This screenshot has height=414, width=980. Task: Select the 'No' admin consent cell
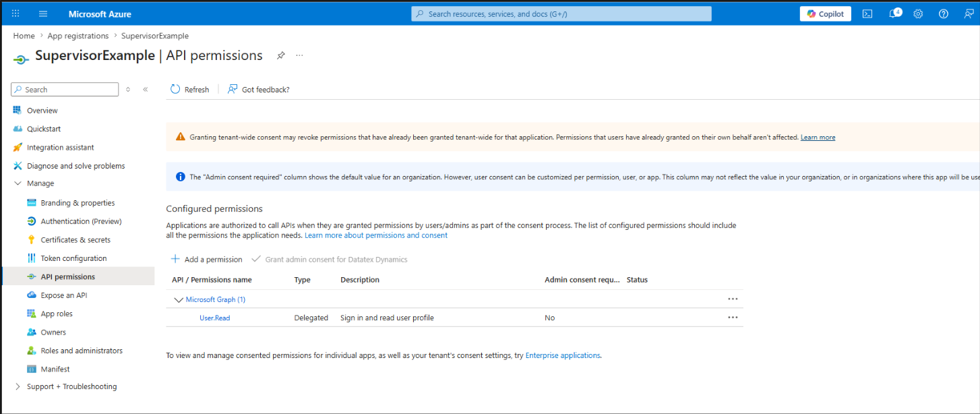(x=550, y=318)
